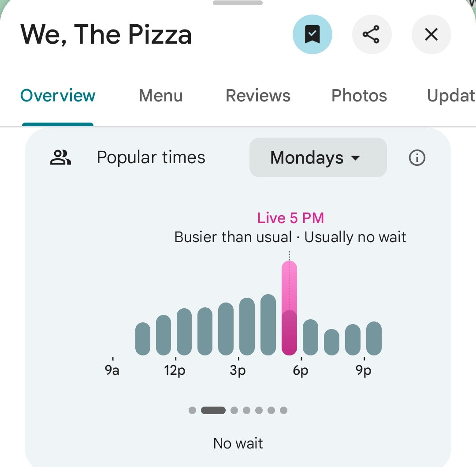Tap the first page indicator dot
Viewport: 476px width, 467px height.
click(192, 411)
